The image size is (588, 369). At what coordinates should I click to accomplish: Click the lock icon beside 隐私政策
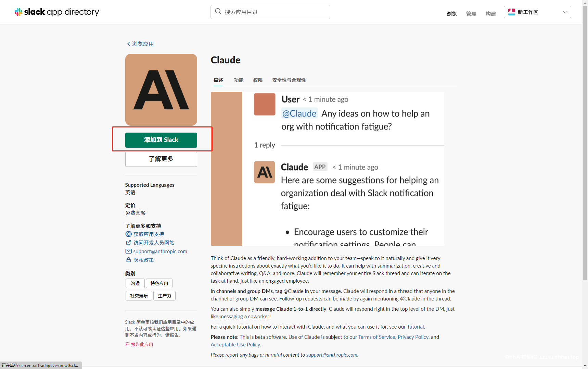tap(128, 260)
